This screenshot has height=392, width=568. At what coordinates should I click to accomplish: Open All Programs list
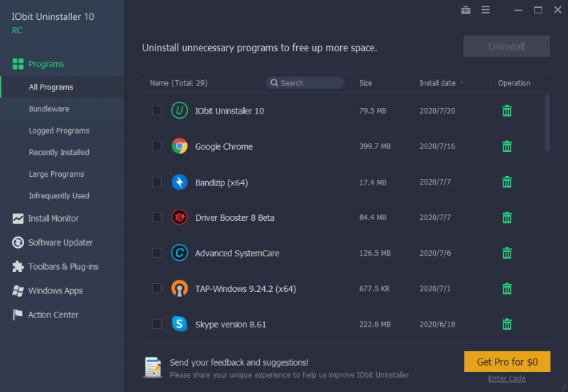point(62,87)
